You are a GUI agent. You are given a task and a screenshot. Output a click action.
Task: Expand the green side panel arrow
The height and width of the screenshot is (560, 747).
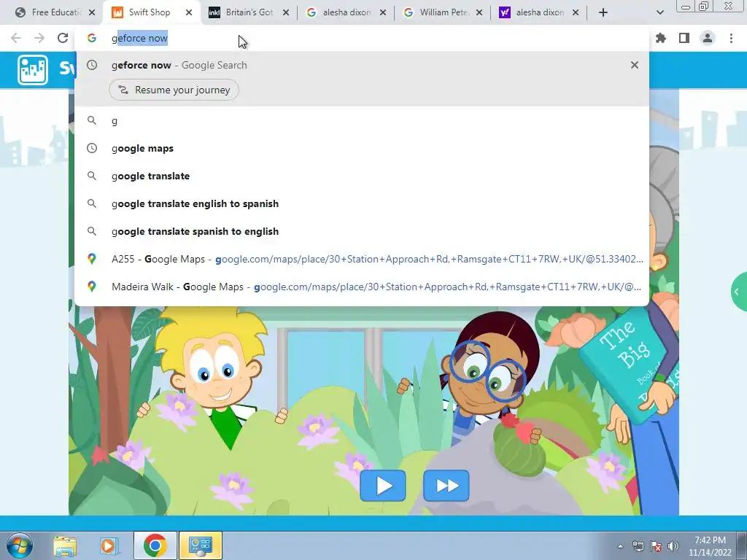(739, 292)
